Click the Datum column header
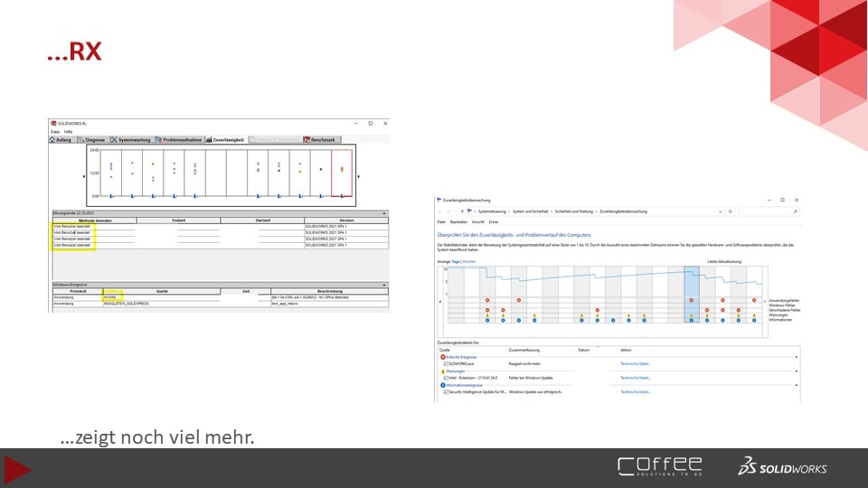The image size is (868, 488). point(583,351)
